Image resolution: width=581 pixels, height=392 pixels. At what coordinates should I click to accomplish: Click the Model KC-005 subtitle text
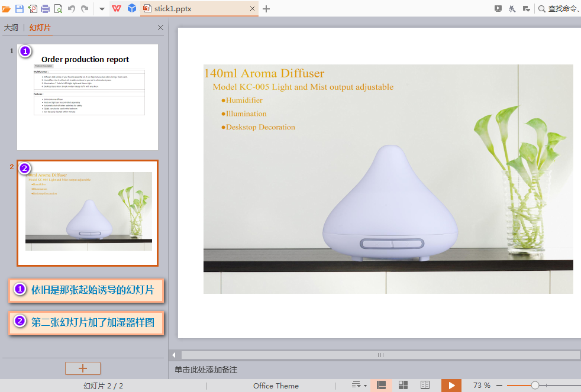pos(303,87)
